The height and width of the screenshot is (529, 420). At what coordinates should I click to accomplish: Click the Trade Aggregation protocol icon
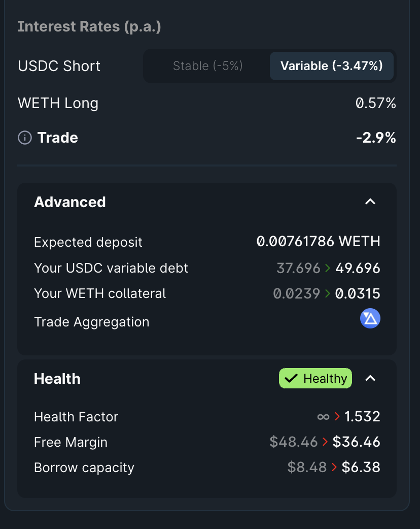[370, 318]
